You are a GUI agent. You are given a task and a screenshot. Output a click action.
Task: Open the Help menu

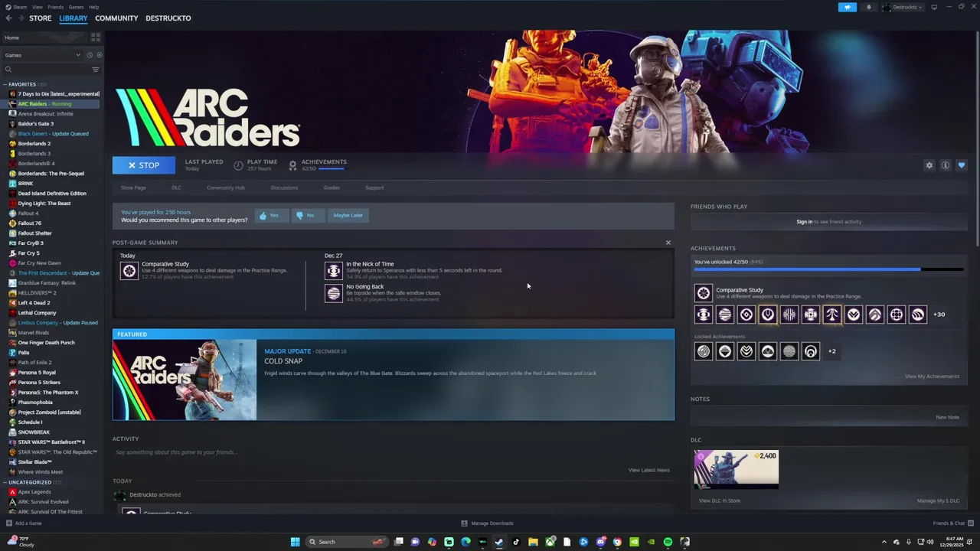93,7
